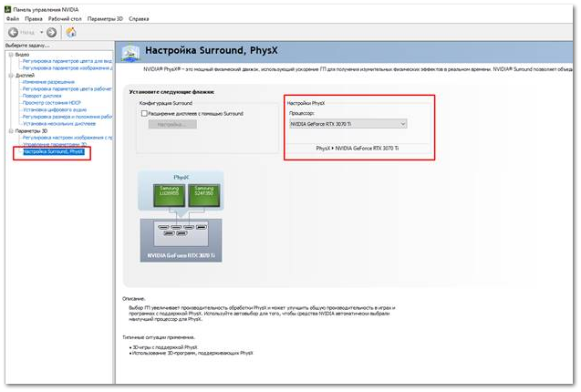The width and height of the screenshot is (581, 392).
Task: Open 'Регулировка параметров цвета для видео' task
Action: pyautogui.click(x=67, y=61)
